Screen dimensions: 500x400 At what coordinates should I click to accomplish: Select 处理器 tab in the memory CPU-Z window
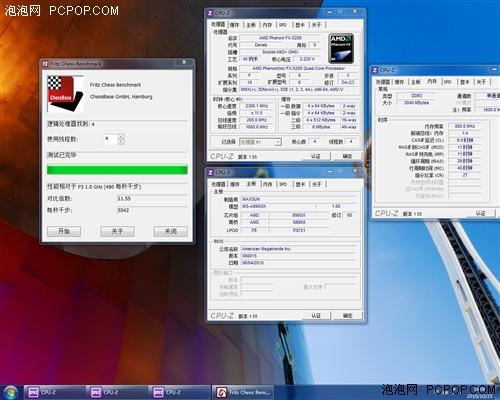[383, 82]
